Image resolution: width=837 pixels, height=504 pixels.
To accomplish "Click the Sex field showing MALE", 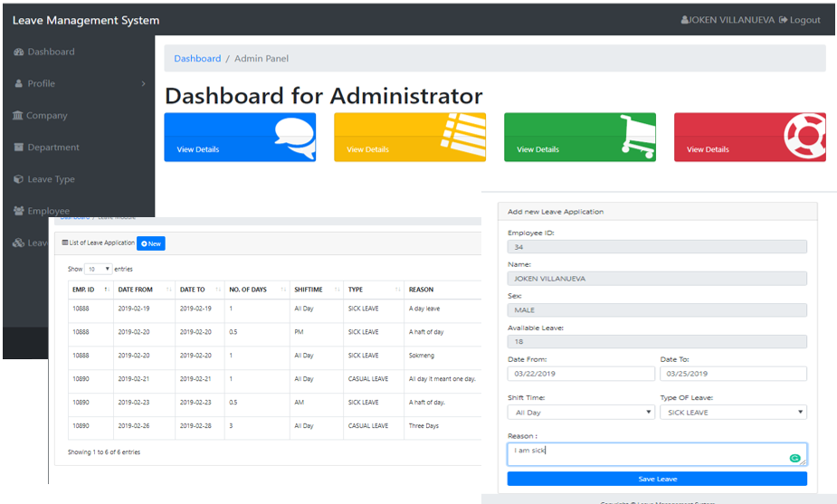I will coord(657,310).
